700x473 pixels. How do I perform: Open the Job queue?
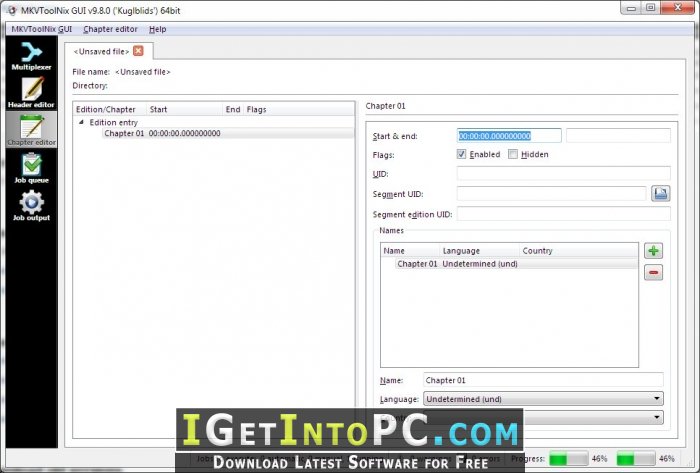tap(31, 168)
